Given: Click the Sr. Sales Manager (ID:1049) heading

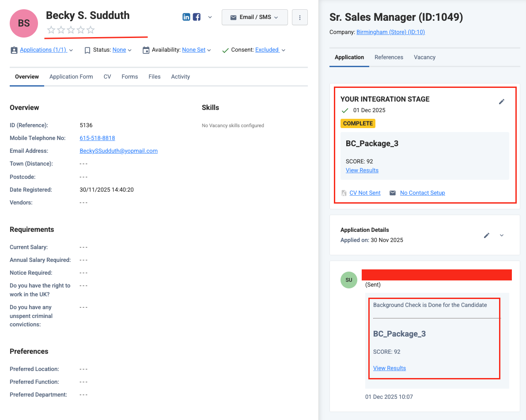Looking at the screenshot, I should [396, 17].
